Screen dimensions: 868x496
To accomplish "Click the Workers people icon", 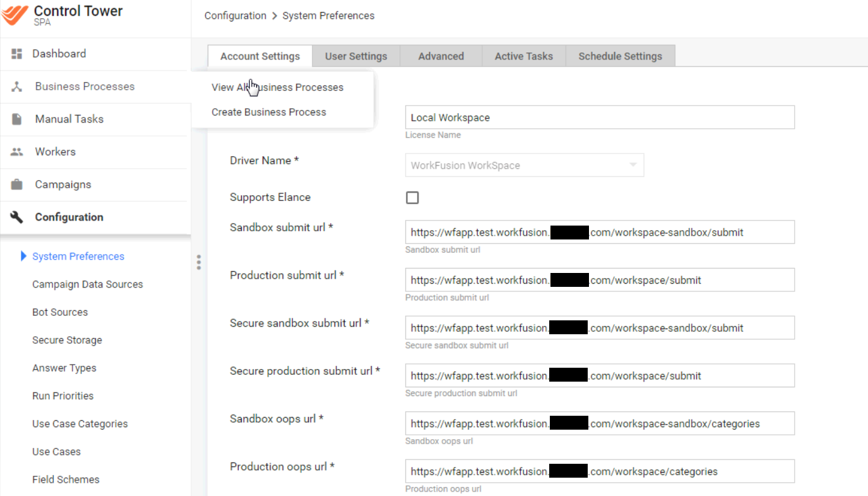I will click(x=17, y=152).
